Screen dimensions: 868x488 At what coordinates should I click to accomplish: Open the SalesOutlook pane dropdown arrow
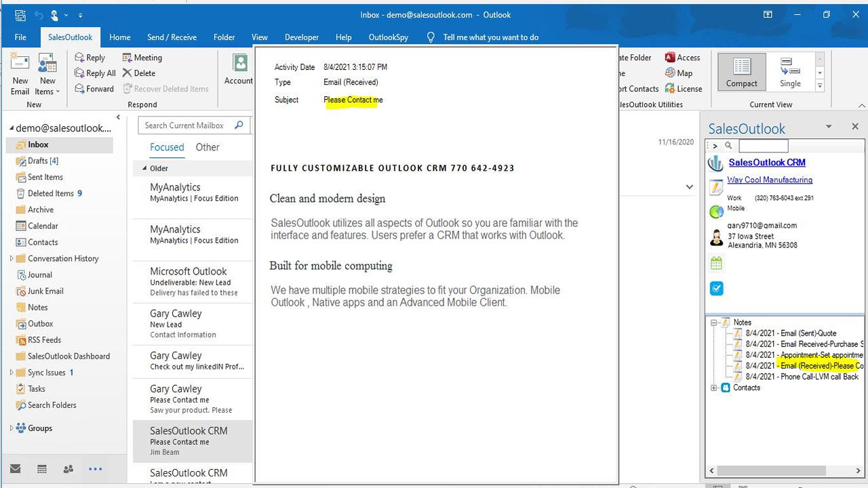tap(829, 126)
